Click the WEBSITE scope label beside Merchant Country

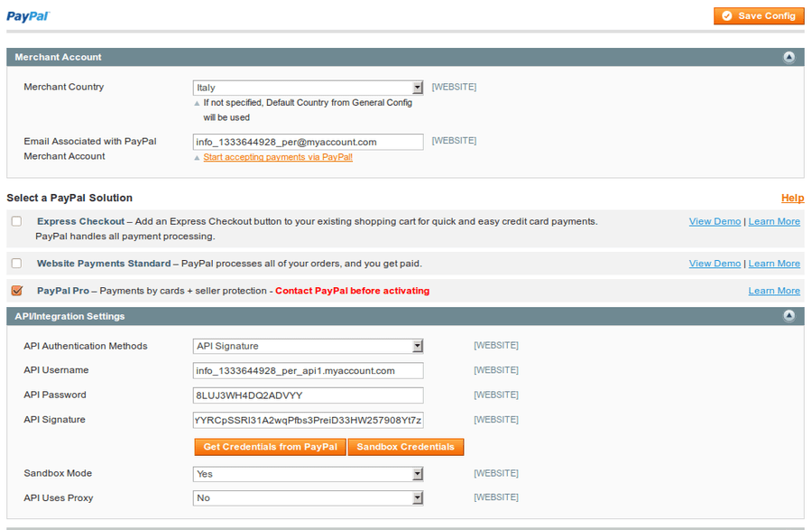tap(454, 87)
